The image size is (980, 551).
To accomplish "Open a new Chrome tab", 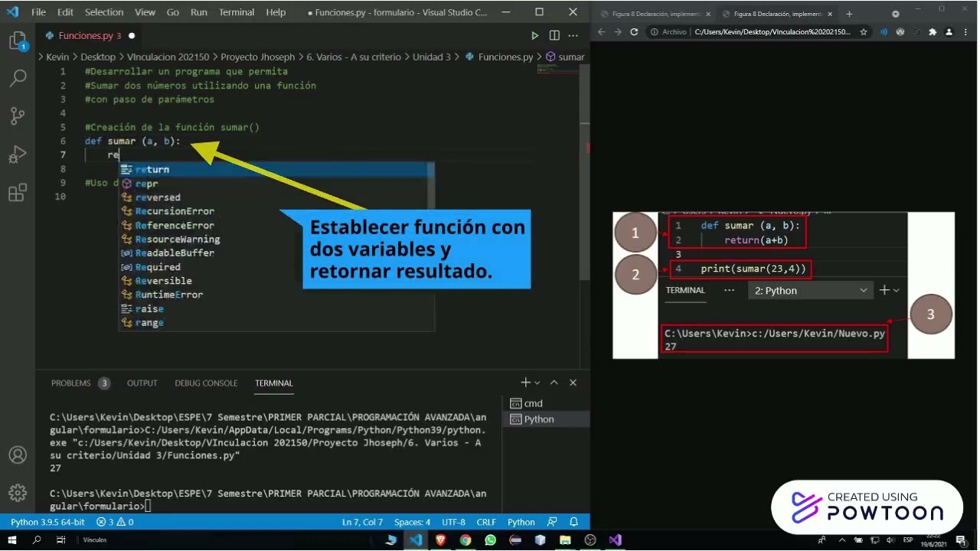I will [x=849, y=14].
